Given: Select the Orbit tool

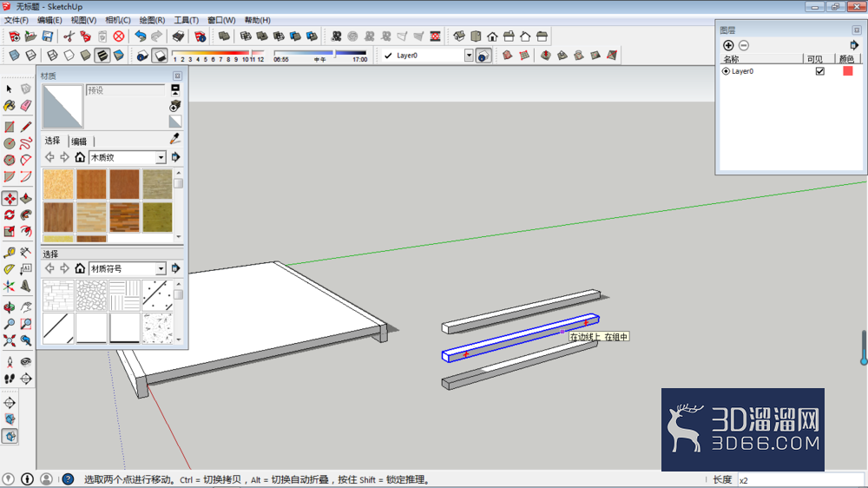Looking at the screenshot, I should [x=10, y=307].
